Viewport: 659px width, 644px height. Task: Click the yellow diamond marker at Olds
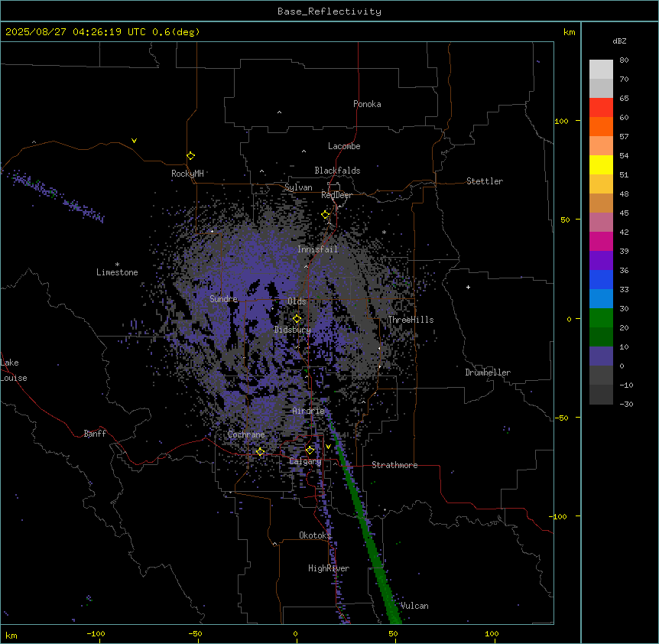(x=297, y=319)
